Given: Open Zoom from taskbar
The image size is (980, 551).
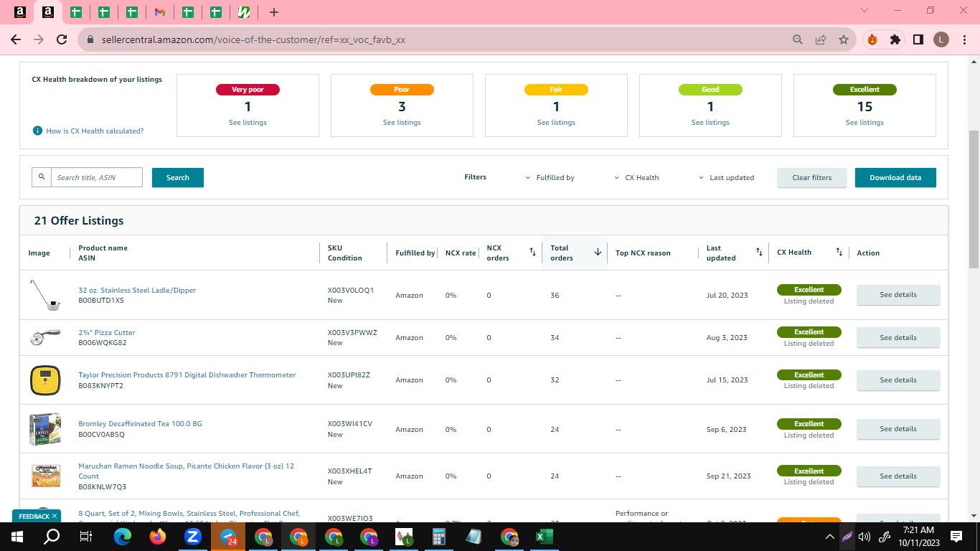Looking at the screenshot, I should point(192,536).
